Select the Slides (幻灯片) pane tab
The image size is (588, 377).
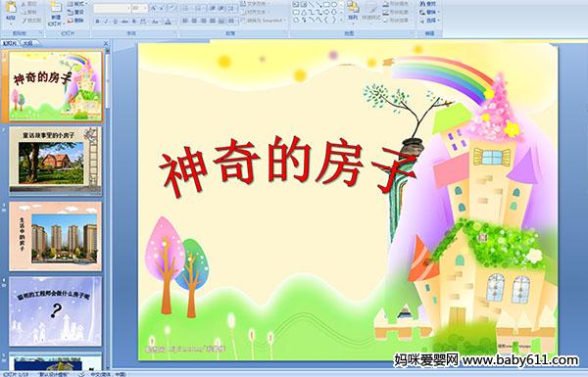coord(10,43)
